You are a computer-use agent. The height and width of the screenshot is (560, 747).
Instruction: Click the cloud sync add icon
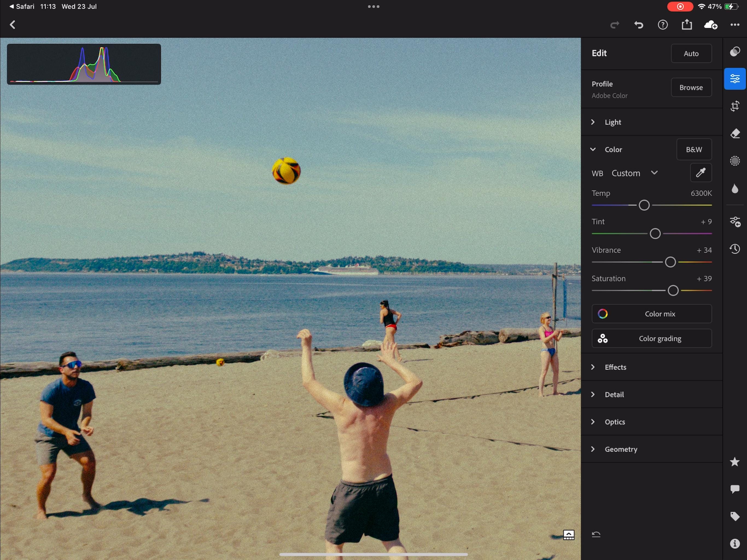[x=711, y=25]
